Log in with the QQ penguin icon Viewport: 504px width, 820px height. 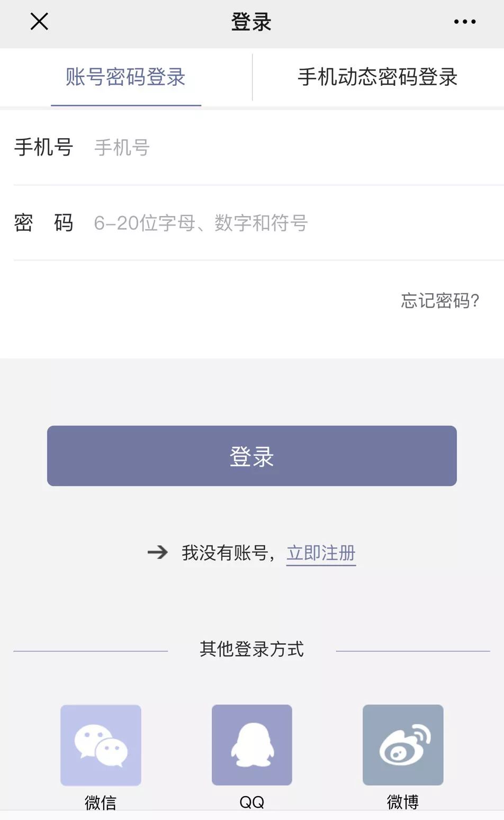252,745
